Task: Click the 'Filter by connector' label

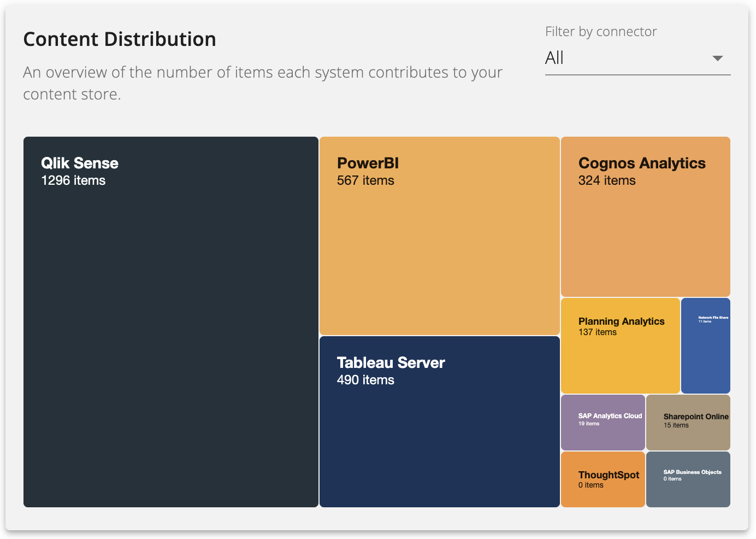Action: pyautogui.click(x=601, y=32)
